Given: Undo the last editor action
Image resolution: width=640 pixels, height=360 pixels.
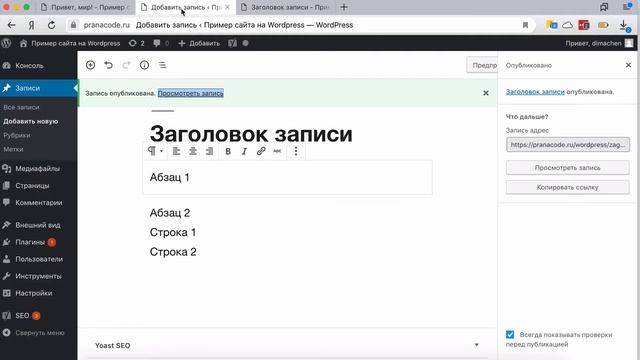Looking at the screenshot, I should pyautogui.click(x=108, y=65).
